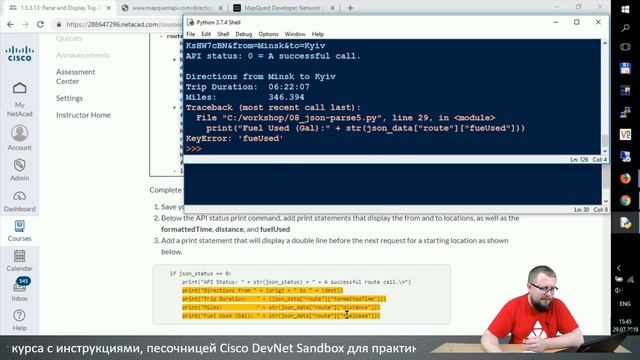Open the Shell menu in Python Shell

(x=223, y=34)
